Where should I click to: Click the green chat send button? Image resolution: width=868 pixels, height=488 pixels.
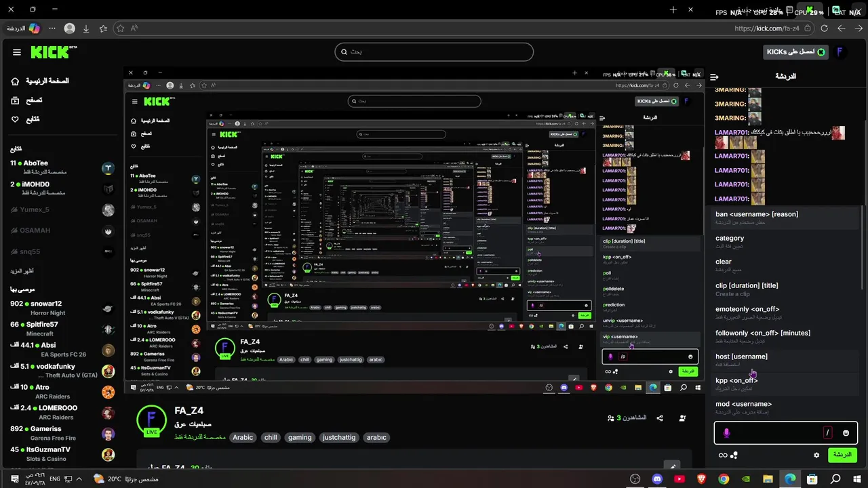pyautogui.click(x=842, y=455)
